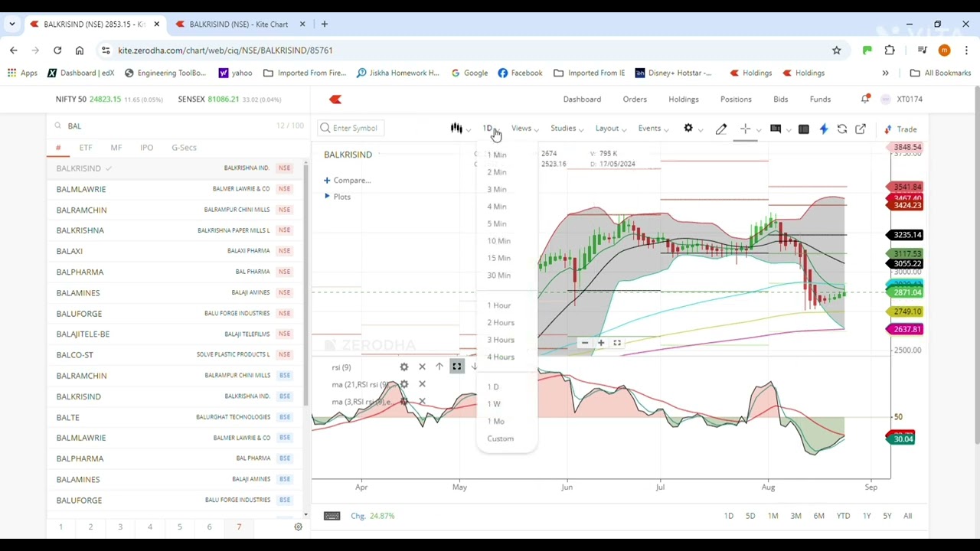Open the Views dropdown
This screenshot has height=551, width=980.
click(525, 129)
